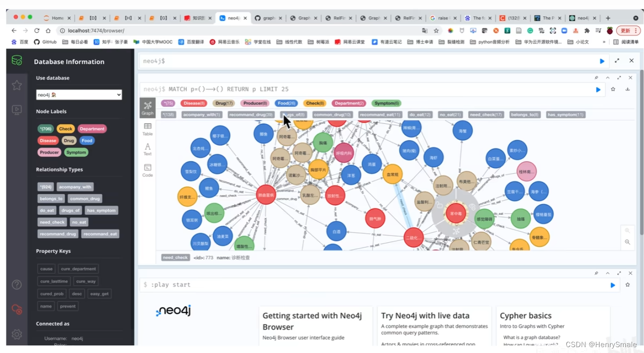644x353 pixels.
Task: Open the Browser settings gear in the sidebar
Action: tap(17, 334)
